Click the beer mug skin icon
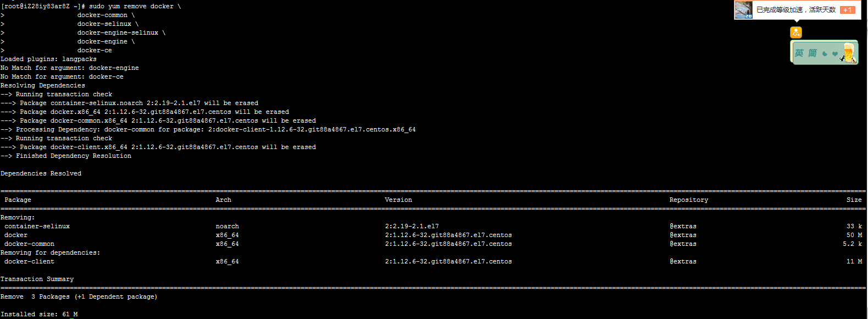 pos(849,53)
